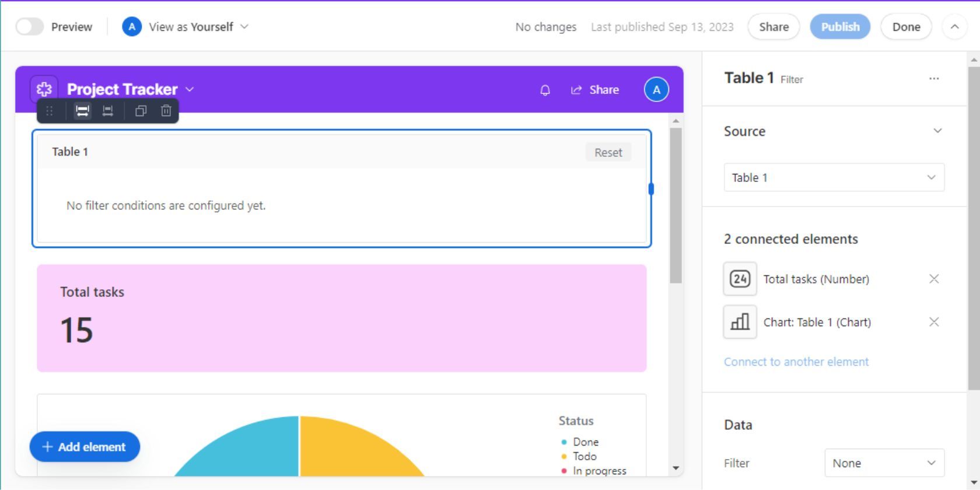Open notifications via the bell icon
980x490 pixels.
coord(545,90)
